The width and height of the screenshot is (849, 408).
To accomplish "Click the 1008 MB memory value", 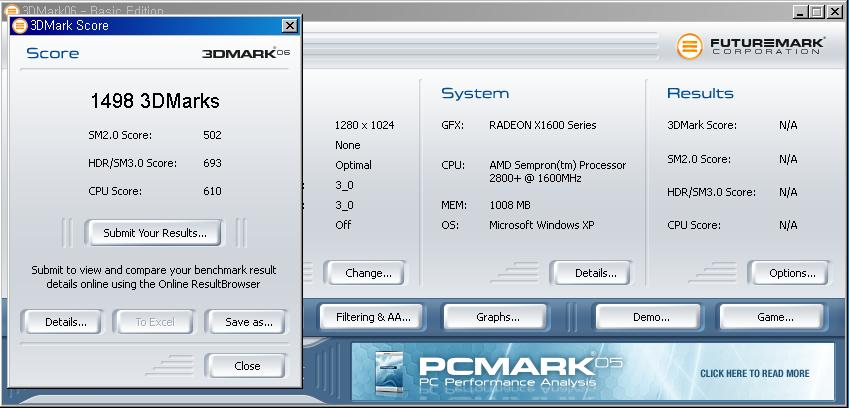I will (510, 205).
